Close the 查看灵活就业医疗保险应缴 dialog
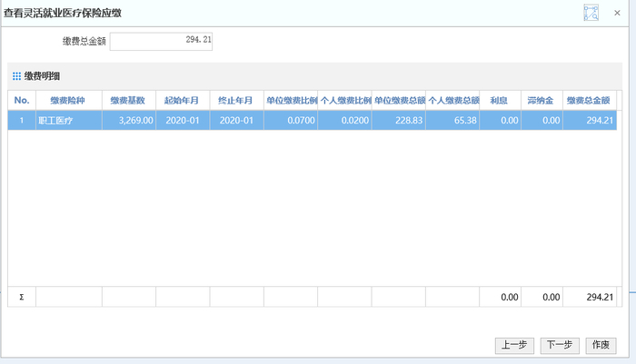Image resolution: width=636 pixels, height=364 pixels. 617,13
